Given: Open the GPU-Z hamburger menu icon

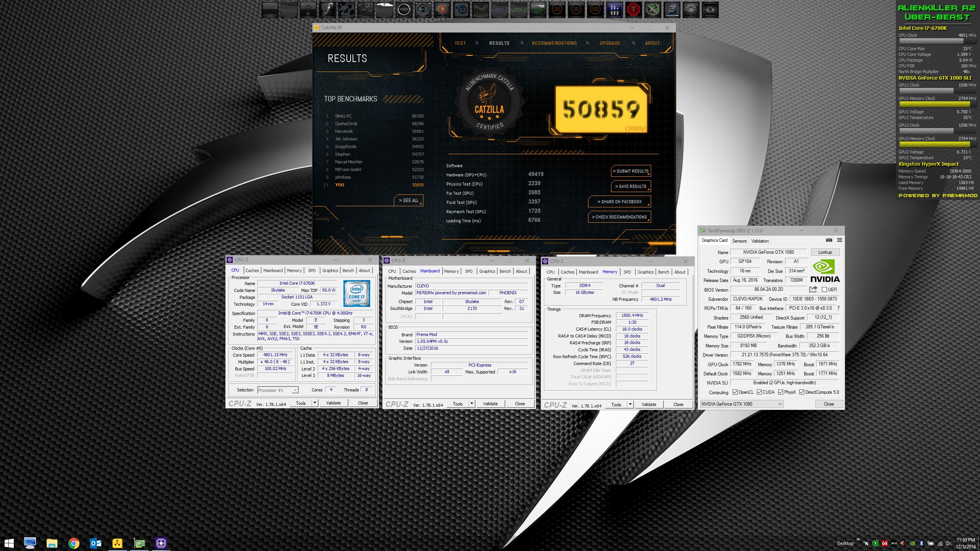Looking at the screenshot, I should (840, 240).
